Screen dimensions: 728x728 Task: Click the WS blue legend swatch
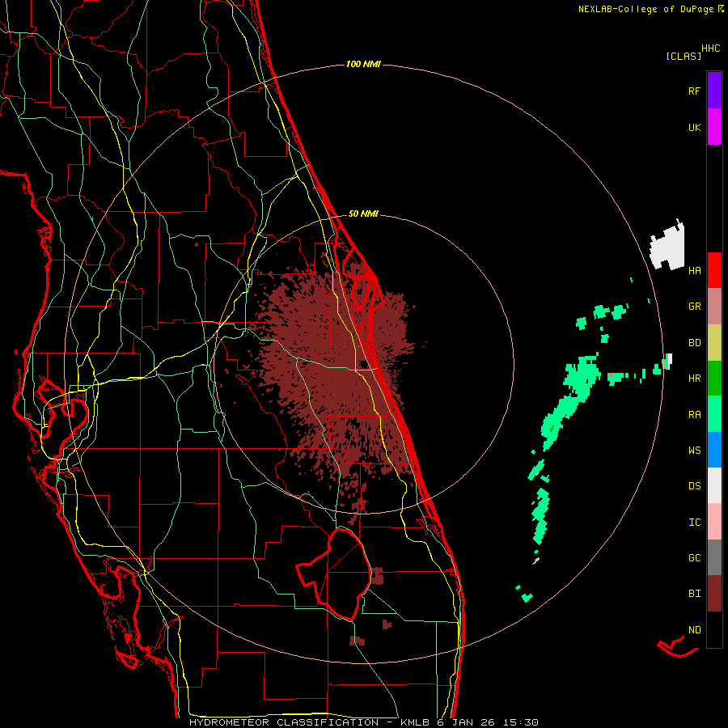714,450
